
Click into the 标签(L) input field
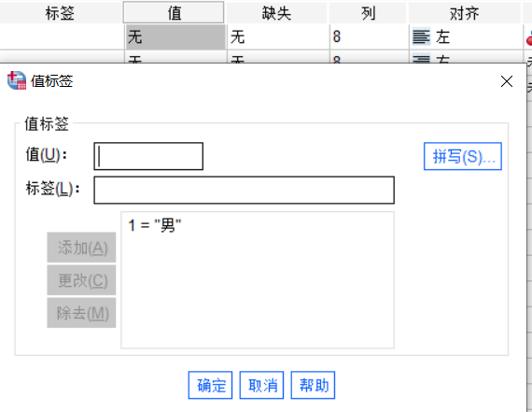coord(244,191)
